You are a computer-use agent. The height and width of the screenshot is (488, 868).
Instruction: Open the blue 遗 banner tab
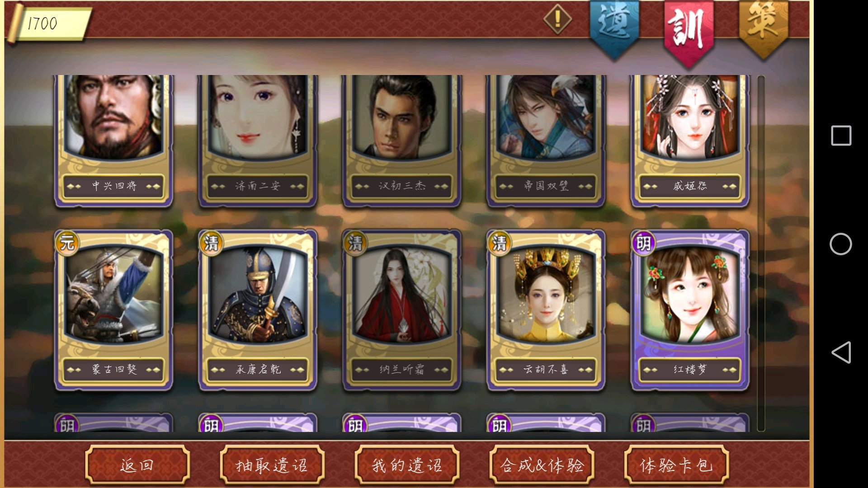pos(614,28)
